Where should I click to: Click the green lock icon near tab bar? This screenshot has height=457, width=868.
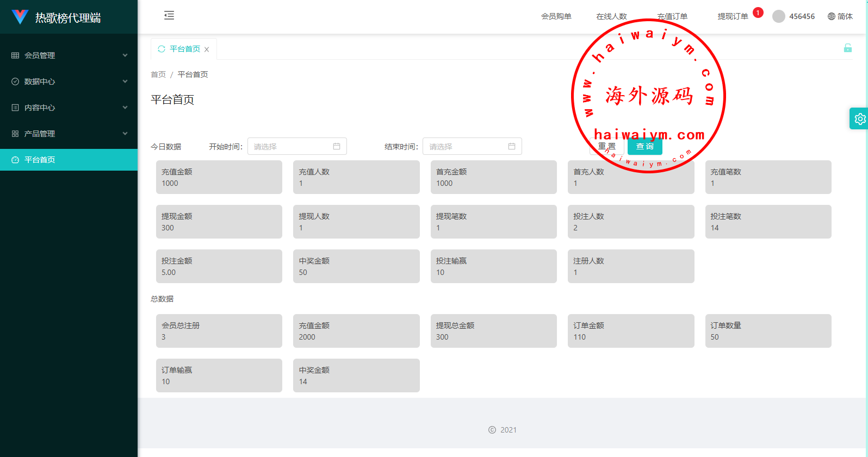847,48
